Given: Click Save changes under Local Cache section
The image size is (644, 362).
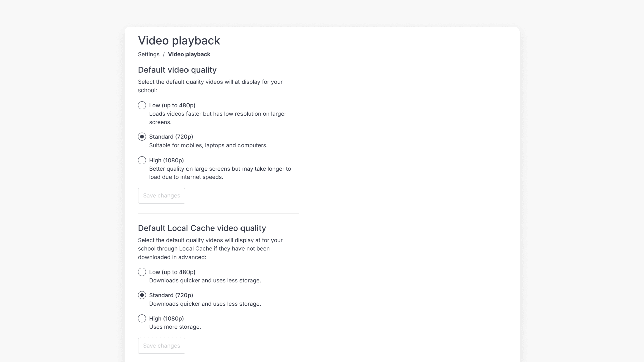Looking at the screenshot, I should pyautogui.click(x=161, y=346).
